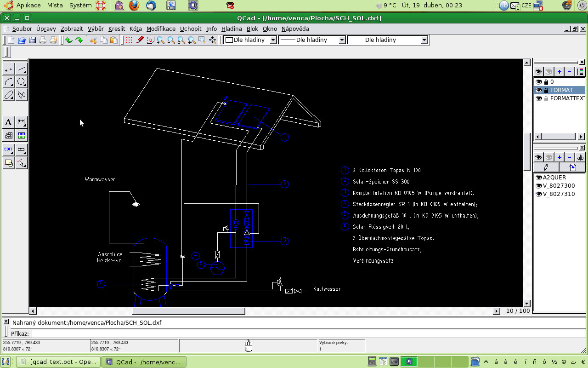Open Print Preview from the toolbar
The width and height of the screenshot is (588, 368).
click(x=53, y=40)
